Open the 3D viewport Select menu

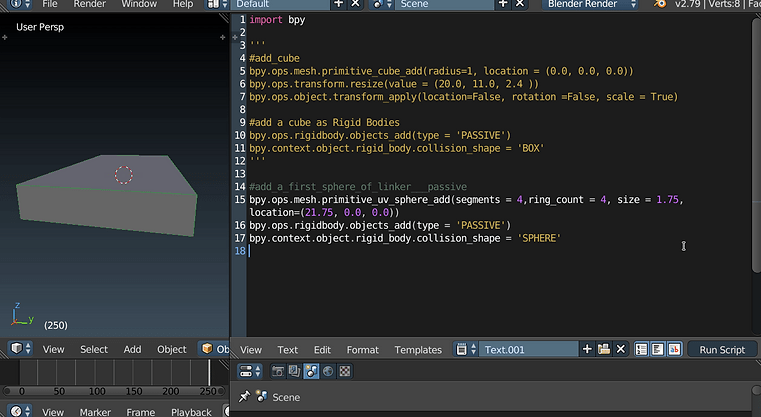click(x=94, y=349)
